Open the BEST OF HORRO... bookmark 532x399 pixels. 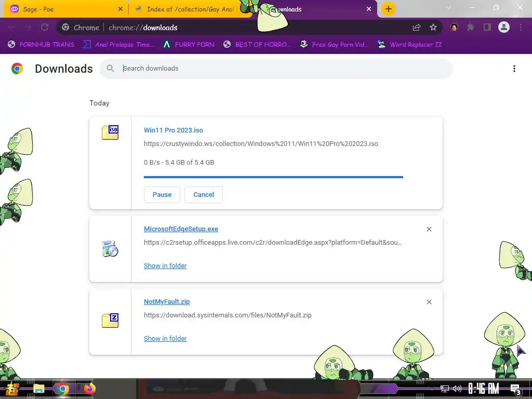[x=257, y=45]
